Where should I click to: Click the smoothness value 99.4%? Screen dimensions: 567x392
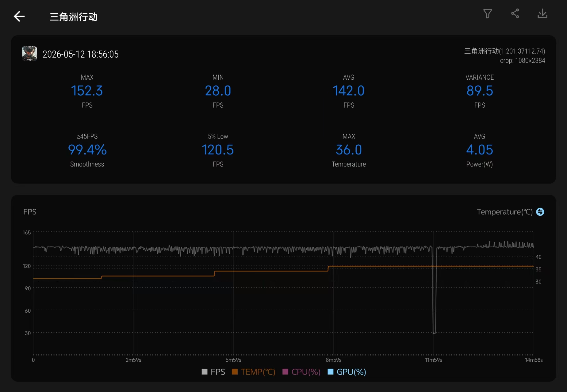[x=87, y=150]
